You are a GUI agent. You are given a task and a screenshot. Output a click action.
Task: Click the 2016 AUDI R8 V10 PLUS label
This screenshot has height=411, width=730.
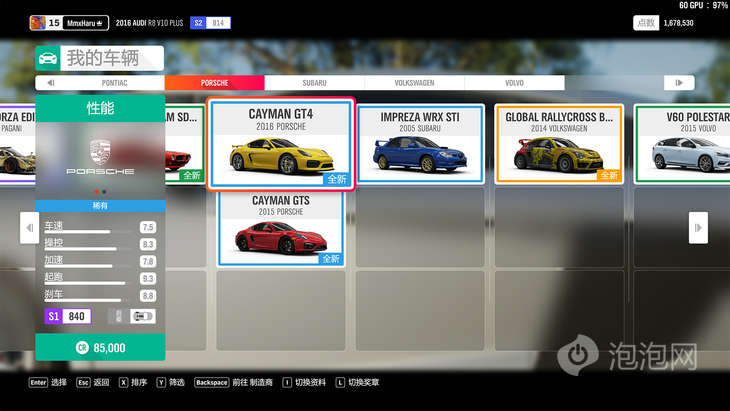coord(149,23)
